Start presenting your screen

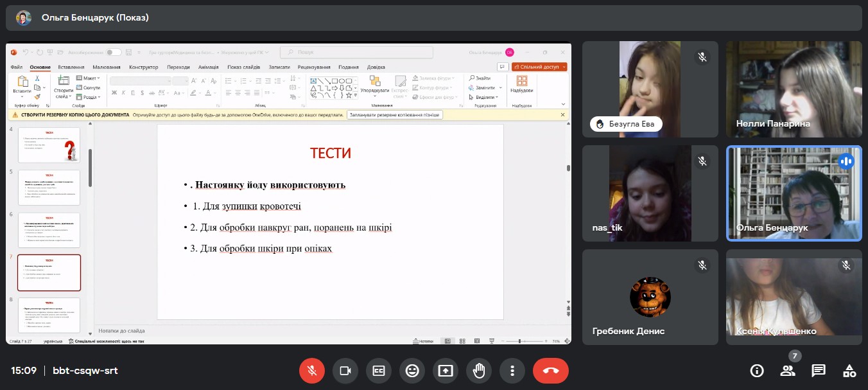point(446,371)
